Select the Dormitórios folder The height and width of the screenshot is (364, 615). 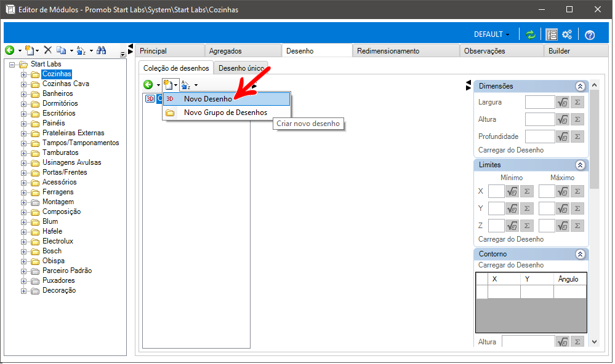pos(60,103)
